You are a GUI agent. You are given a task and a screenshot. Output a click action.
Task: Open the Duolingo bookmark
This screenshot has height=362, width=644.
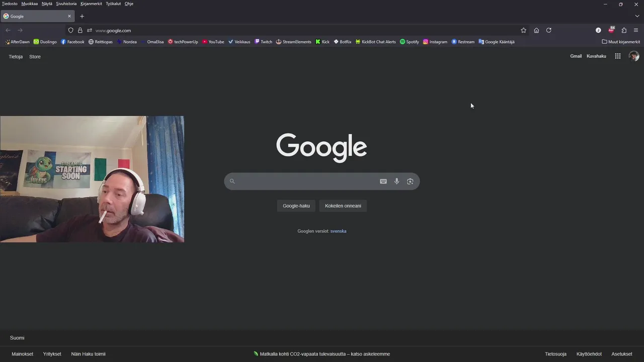tap(45, 42)
